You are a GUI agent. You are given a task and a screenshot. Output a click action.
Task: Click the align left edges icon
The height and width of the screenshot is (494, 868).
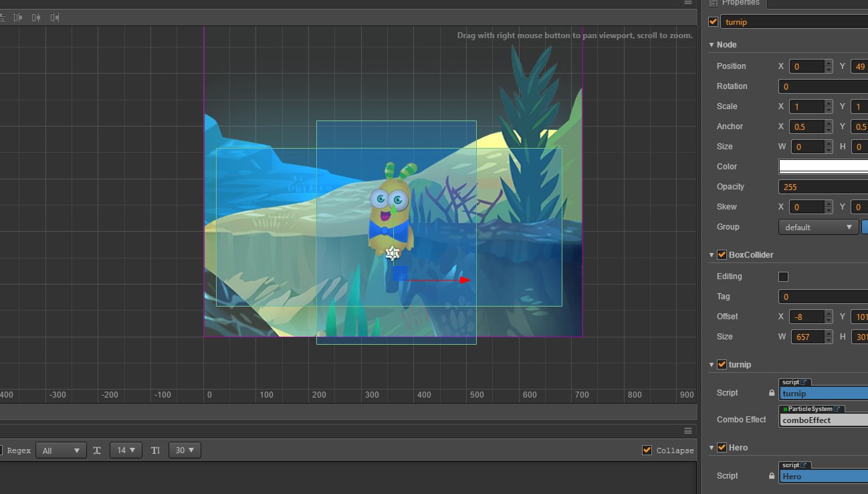[18, 17]
